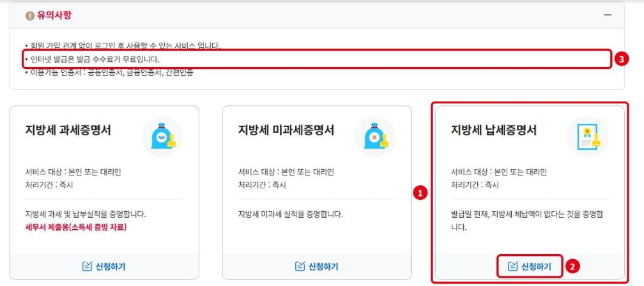Click the 지방세 과세증명서 money bag icon
Viewport: 644px width, 286px height.
pyautogui.click(x=162, y=137)
